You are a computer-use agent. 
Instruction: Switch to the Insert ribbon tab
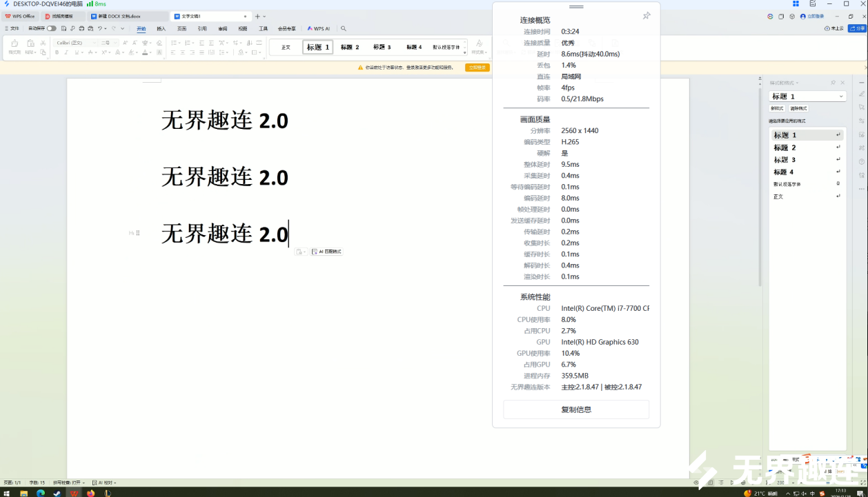161,29
